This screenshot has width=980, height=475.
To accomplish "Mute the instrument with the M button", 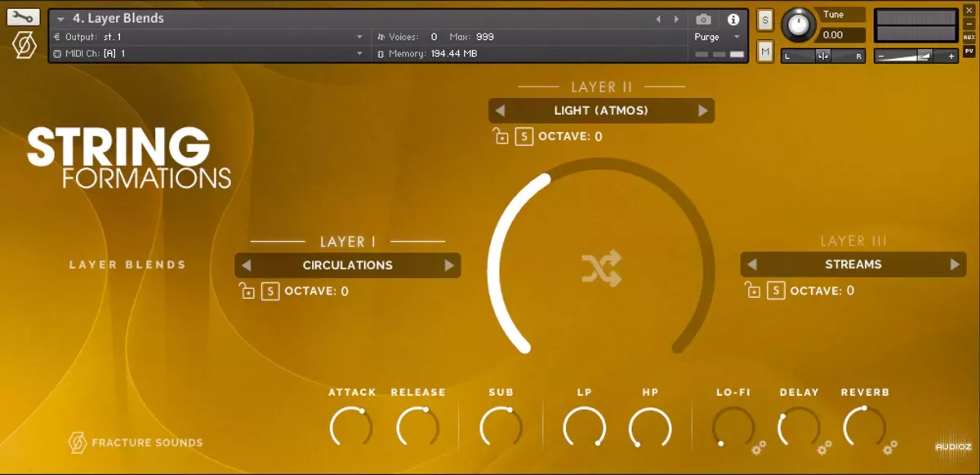I will 765,52.
